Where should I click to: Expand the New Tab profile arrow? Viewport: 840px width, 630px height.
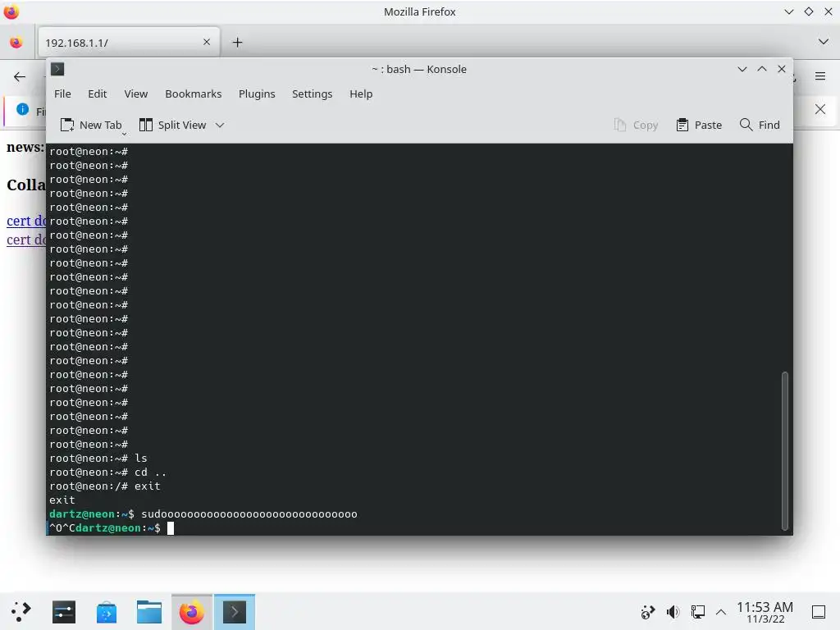click(x=125, y=134)
